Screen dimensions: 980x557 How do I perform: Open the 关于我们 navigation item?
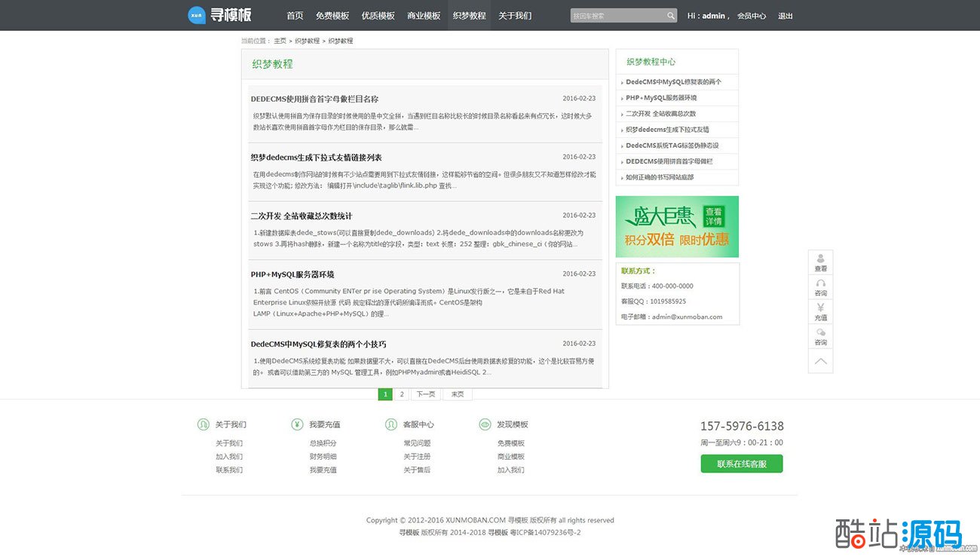tap(515, 16)
